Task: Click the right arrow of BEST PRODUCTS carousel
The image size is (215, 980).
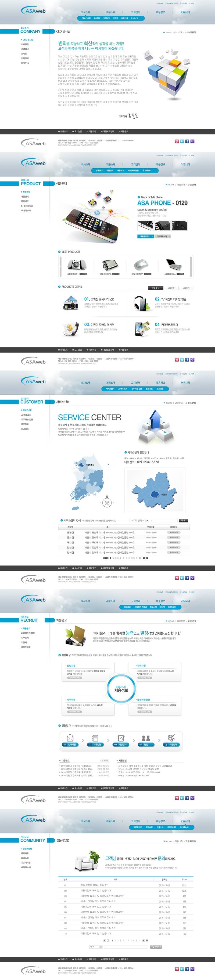Action: [x=191, y=267]
